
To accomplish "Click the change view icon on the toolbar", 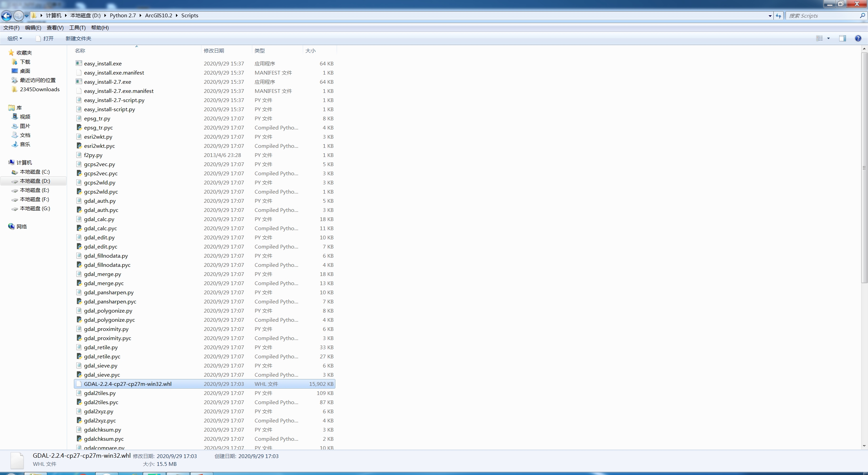I will click(819, 38).
